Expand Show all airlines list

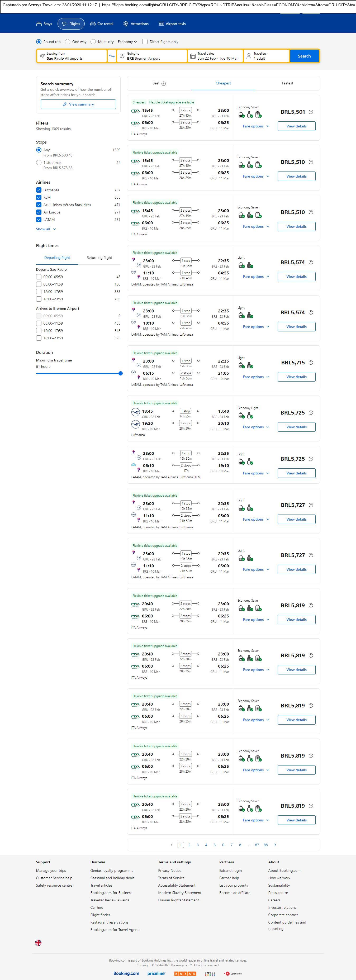pyautogui.click(x=46, y=229)
